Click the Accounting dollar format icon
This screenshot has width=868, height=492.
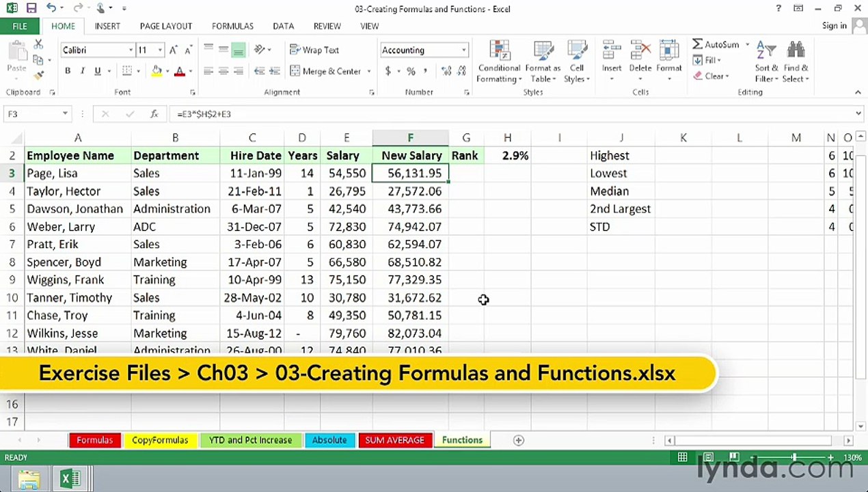click(x=388, y=71)
